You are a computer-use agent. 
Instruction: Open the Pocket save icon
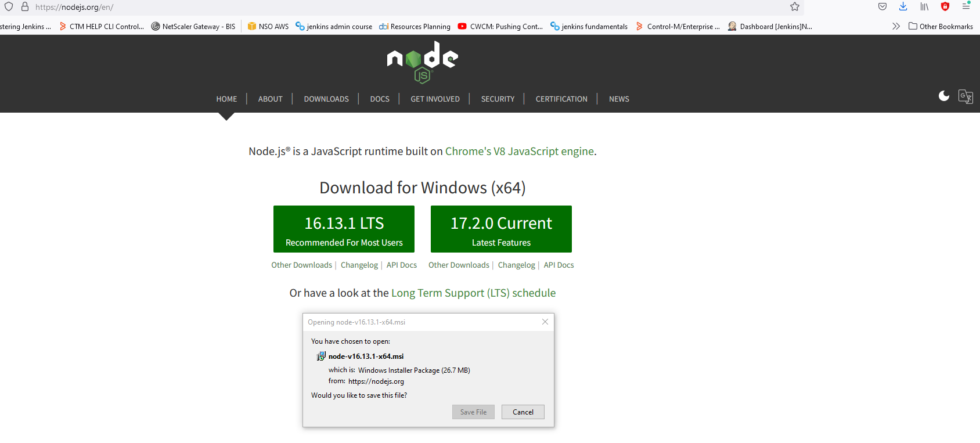pyautogui.click(x=882, y=7)
